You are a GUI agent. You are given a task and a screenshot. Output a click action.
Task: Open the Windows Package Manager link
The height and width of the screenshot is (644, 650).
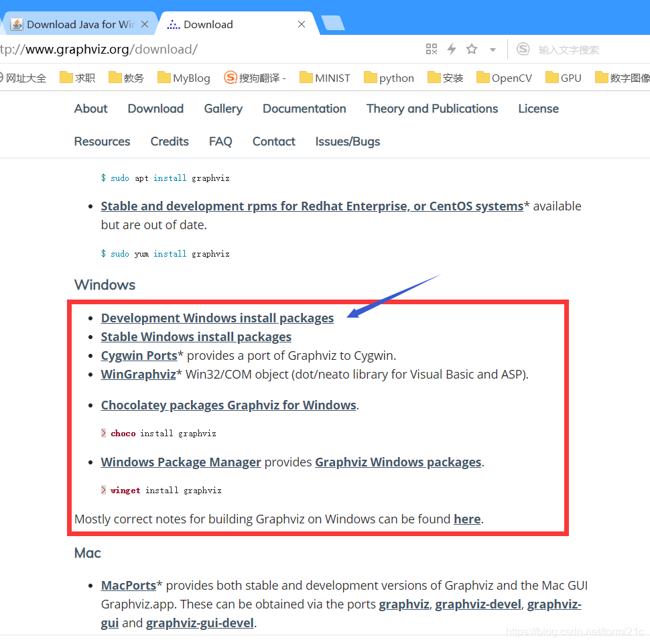(x=181, y=462)
